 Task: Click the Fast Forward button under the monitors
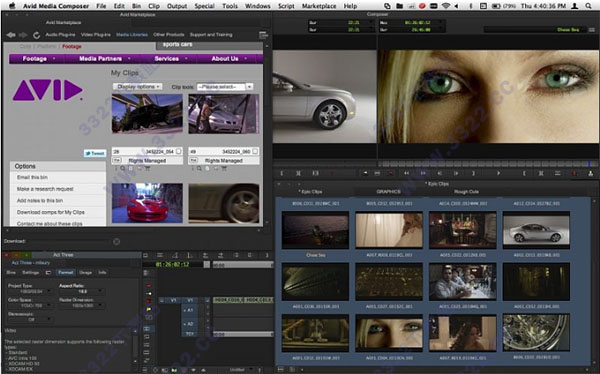[x=423, y=173]
